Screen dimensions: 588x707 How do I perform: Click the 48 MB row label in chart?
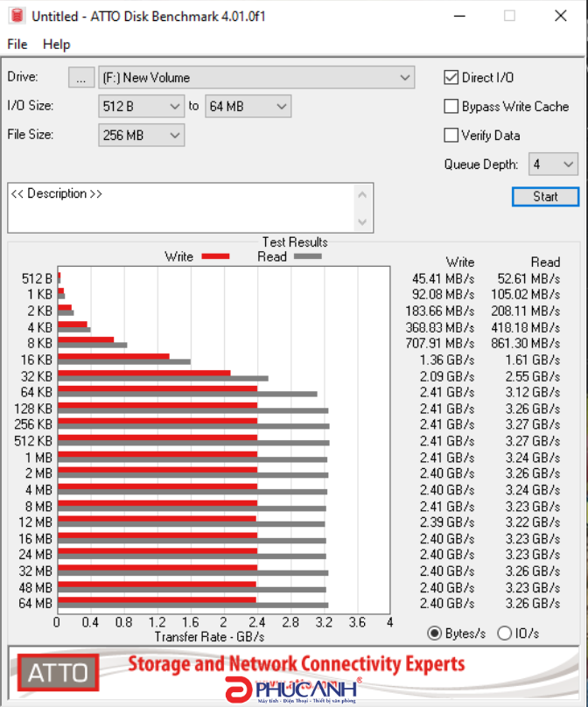[36, 587]
